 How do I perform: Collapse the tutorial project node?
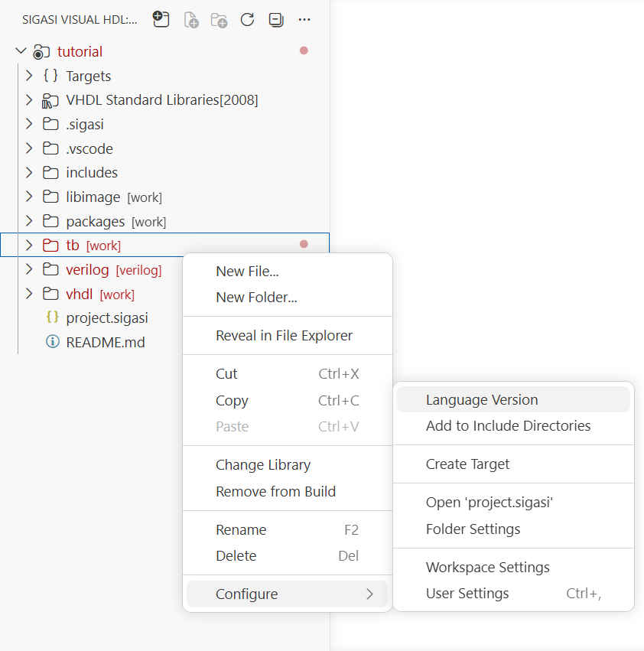point(21,51)
